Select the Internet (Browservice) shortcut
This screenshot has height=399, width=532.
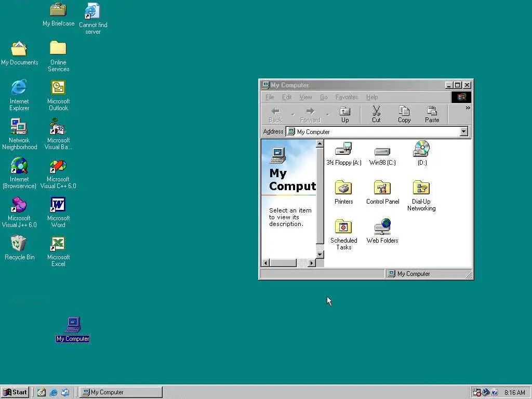tap(19, 173)
